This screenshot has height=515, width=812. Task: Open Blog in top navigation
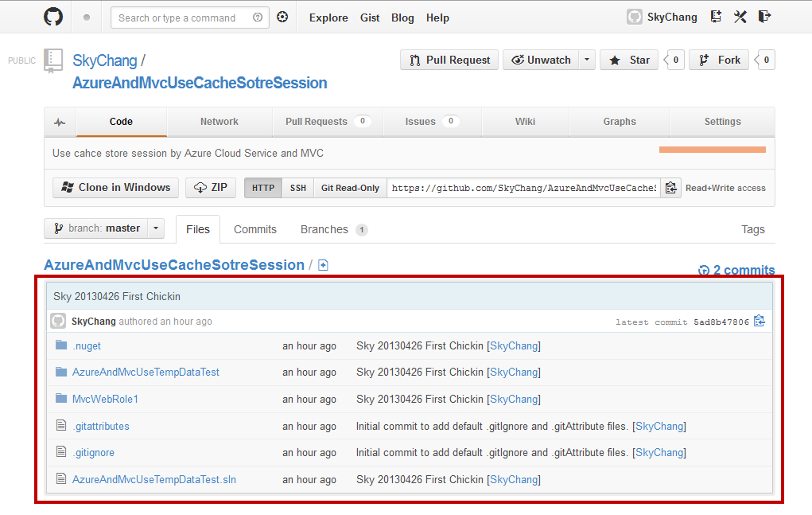[x=402, y=18]
